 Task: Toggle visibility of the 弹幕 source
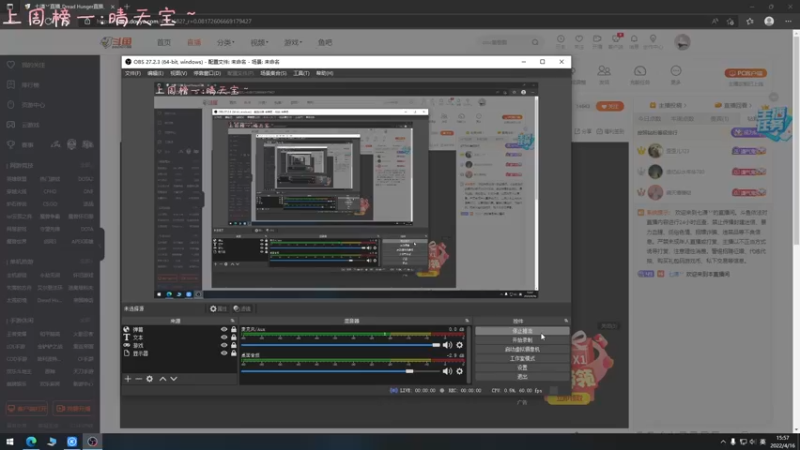224,330
